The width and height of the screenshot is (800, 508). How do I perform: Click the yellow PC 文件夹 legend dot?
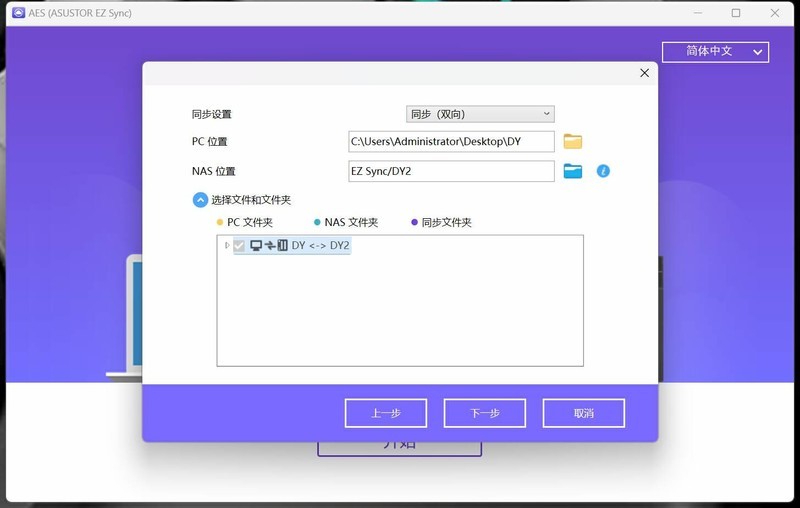pos(220,222)
